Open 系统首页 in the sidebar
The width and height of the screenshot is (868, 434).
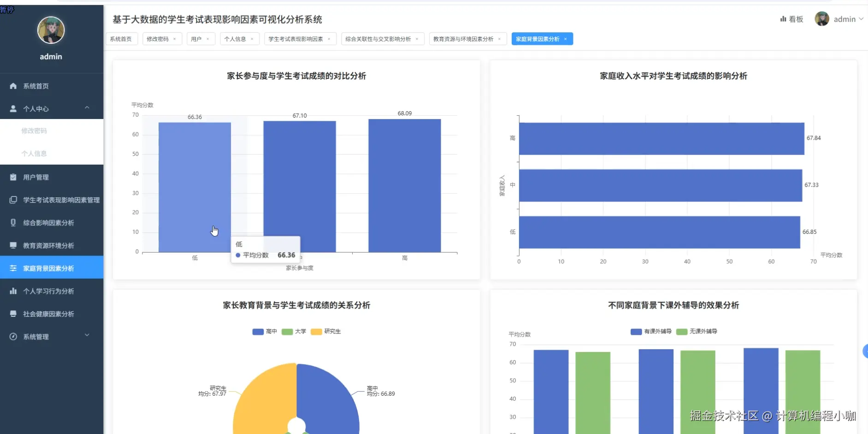coord(52,86)
